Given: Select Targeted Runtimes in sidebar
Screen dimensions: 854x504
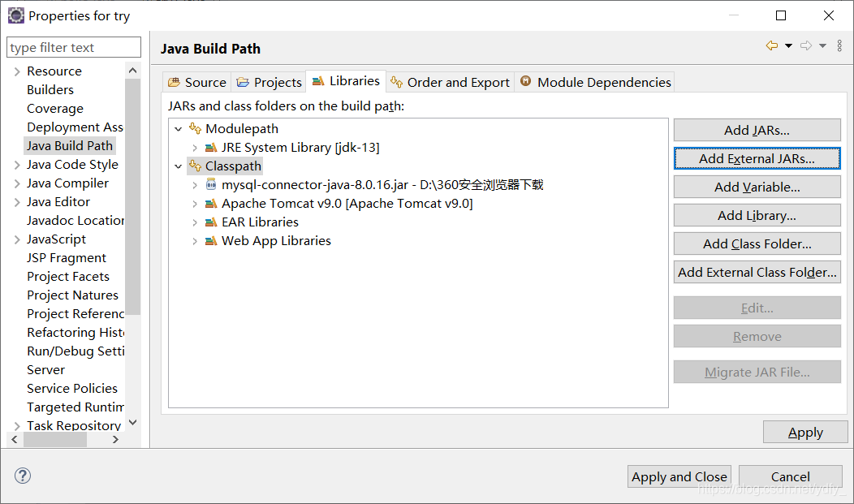Looking at the screenshot, I should (x=75, y=407).
